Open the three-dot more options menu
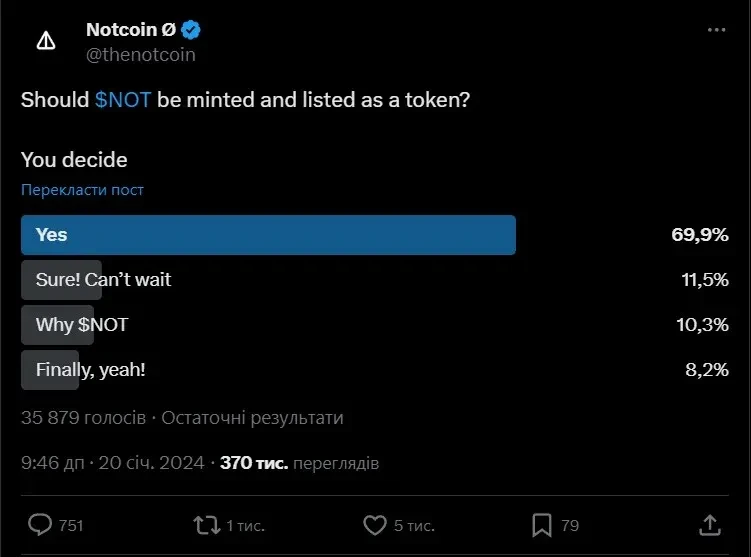The width and height of the screenshot is (751, 557). point(716,30)
